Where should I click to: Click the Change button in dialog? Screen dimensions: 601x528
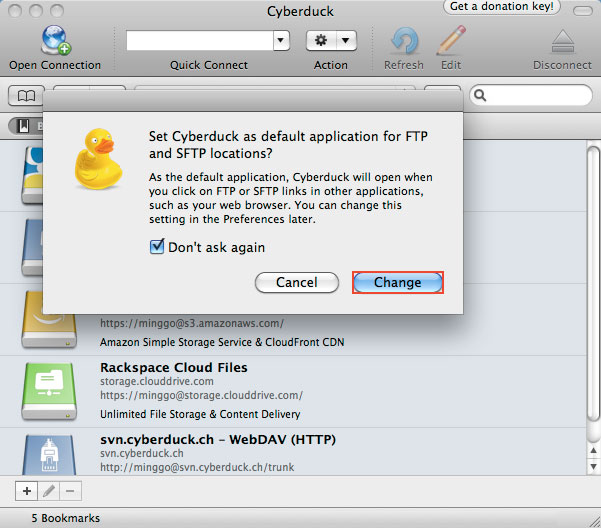397,283
